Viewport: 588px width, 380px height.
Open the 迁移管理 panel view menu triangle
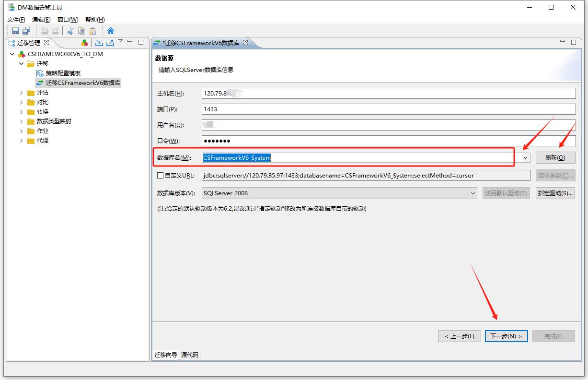tap(120, 41)
